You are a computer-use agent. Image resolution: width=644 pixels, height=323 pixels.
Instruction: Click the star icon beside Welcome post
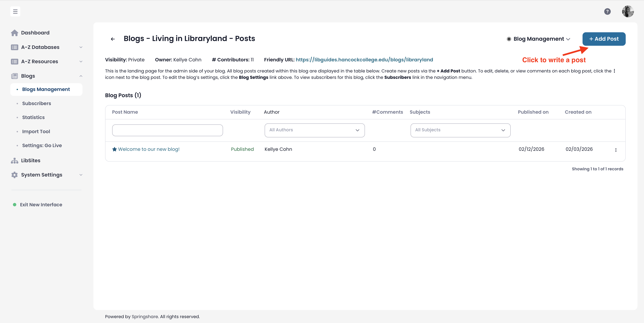[x=115, y=149]
